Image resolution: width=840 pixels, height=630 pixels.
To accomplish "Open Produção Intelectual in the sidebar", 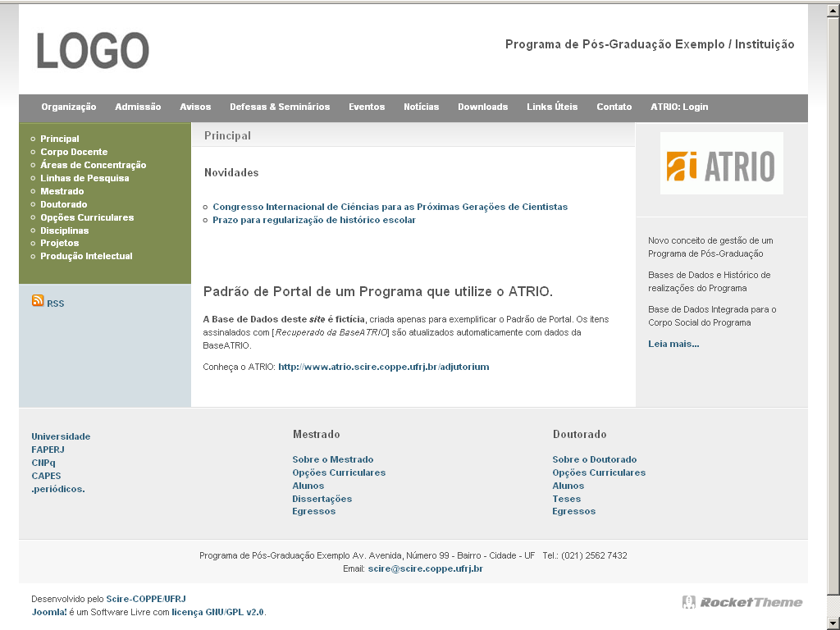I will [x=86, y=256].
